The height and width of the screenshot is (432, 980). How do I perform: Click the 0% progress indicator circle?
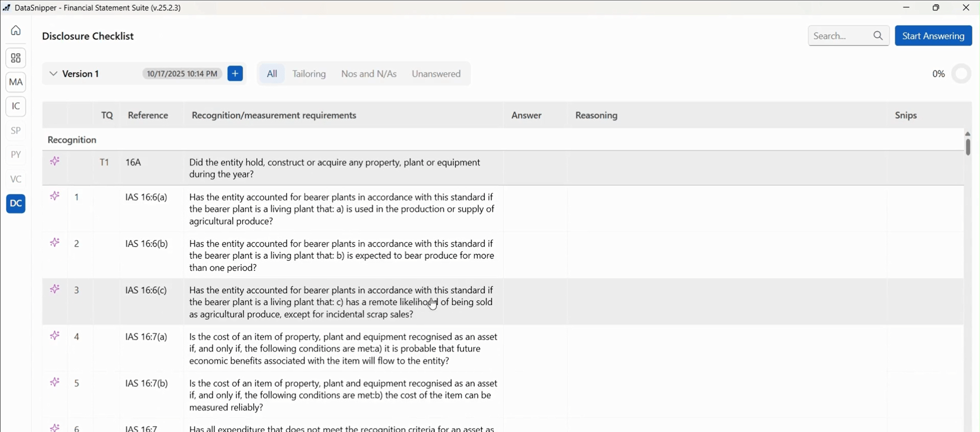click(x=962, y=74)
